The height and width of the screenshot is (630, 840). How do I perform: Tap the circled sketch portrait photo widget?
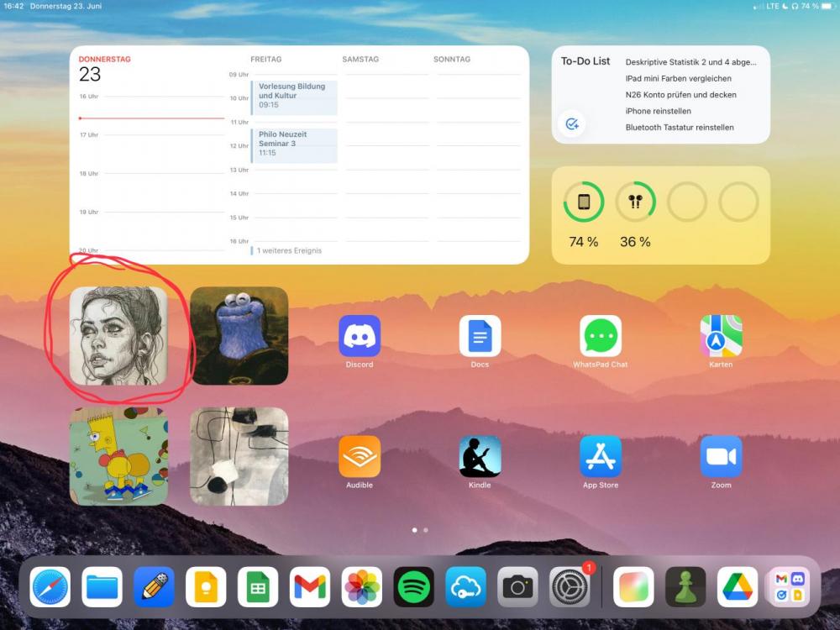tap(118, 336)
